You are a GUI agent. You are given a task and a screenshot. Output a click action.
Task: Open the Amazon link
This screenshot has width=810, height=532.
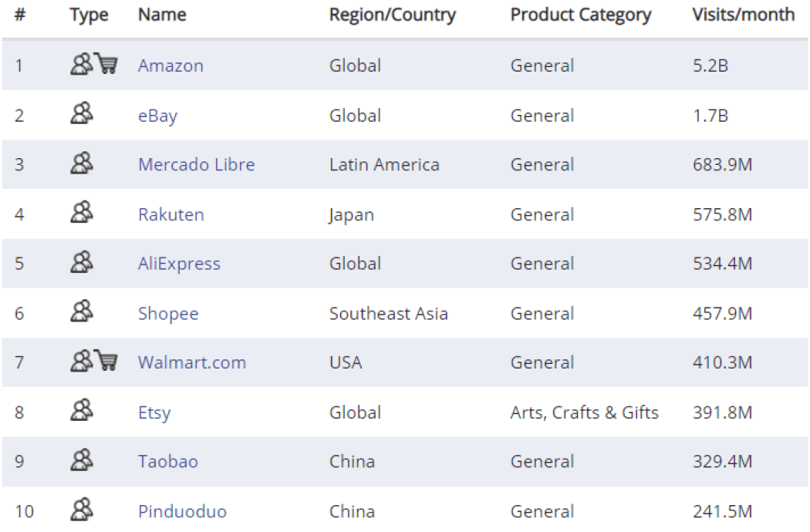click(x=170, y=66)
